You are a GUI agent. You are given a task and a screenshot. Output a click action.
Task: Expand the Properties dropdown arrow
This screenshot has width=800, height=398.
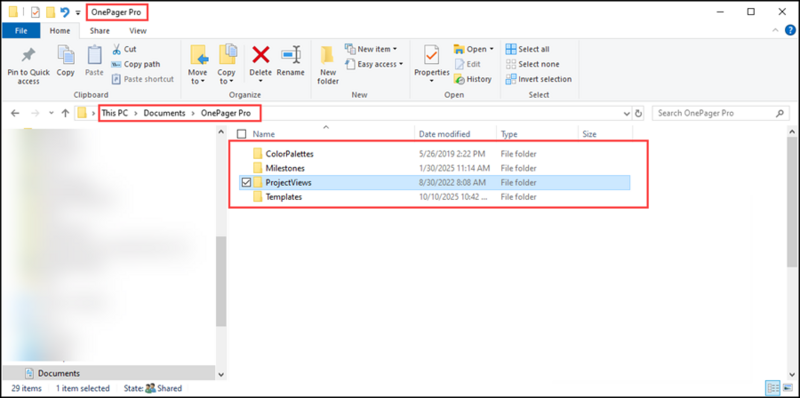[x=432, y=81]
